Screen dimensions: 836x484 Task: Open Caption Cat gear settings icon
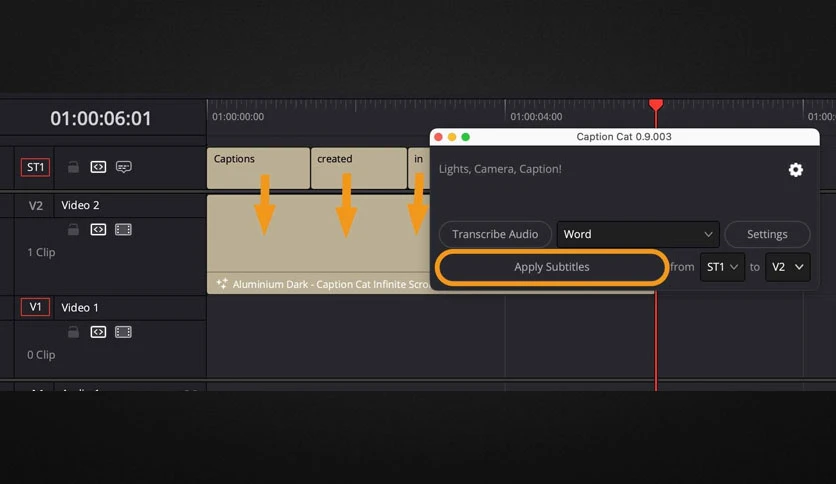(795, 170)
